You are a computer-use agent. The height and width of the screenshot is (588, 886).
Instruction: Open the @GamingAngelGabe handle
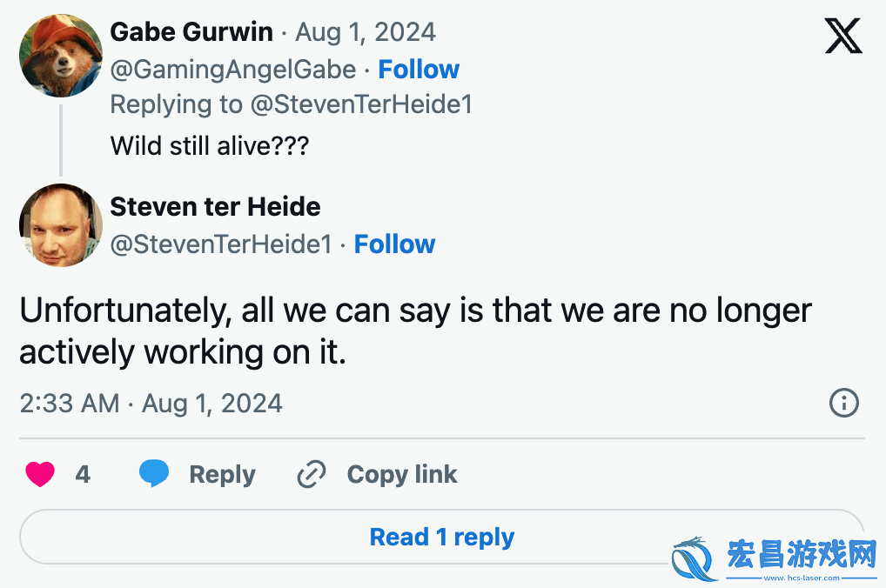tap(233, 70)
